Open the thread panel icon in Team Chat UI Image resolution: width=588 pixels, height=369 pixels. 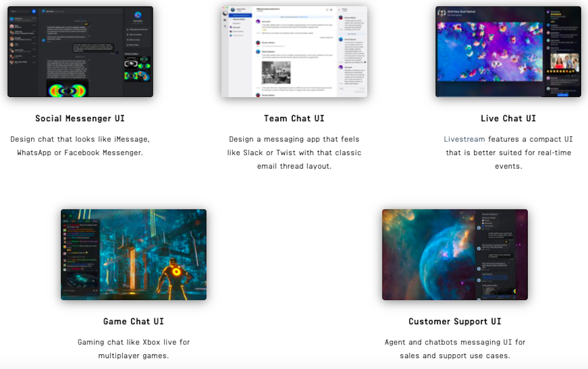331,10
